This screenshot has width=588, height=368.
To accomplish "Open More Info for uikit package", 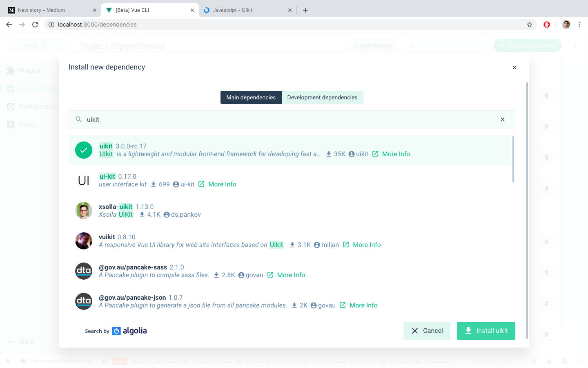I will click(396, 154).
